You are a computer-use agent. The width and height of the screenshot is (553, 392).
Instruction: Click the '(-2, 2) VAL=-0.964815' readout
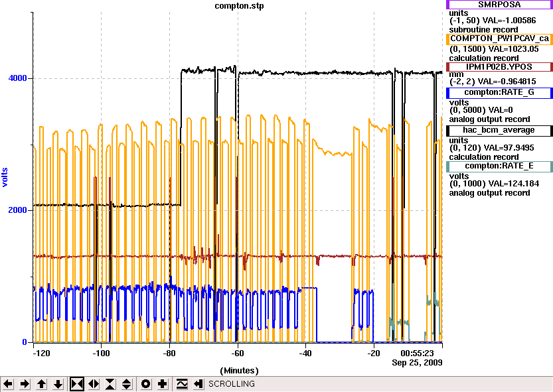point(493,82)
